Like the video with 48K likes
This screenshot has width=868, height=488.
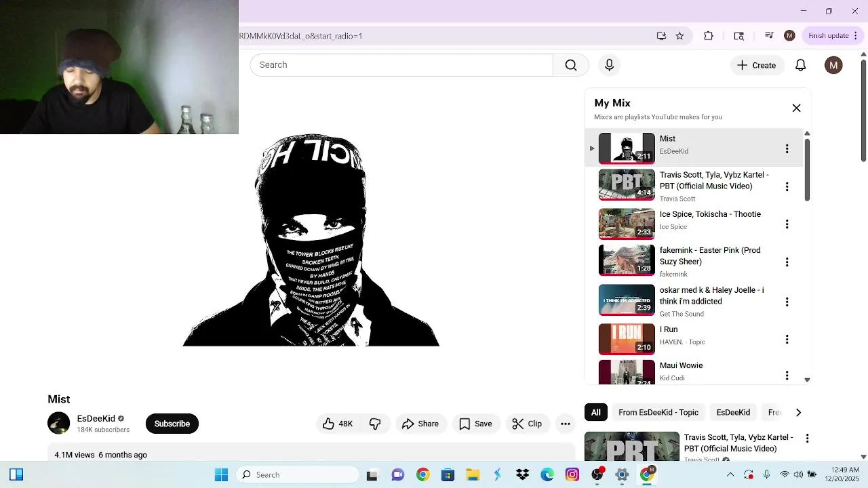coord(338,424)
